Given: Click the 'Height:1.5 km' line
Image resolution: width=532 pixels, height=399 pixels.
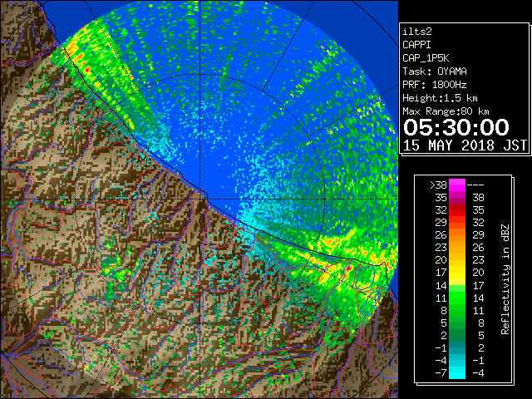Looking at the screenshot, I should (x=440, y=98).
